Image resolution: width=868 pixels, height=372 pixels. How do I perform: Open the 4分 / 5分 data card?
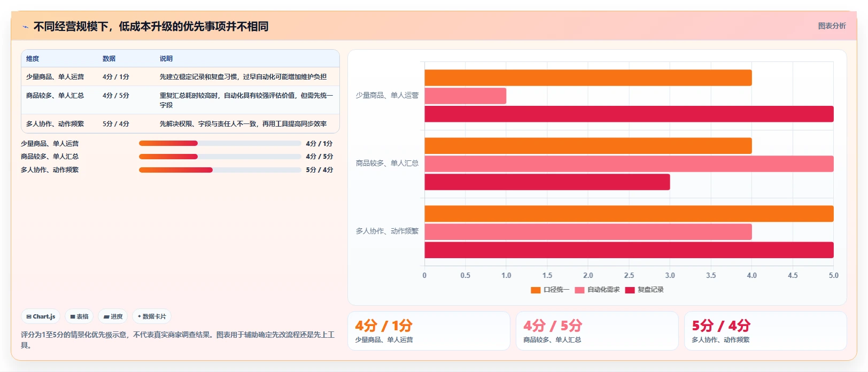tap(597, 331)
